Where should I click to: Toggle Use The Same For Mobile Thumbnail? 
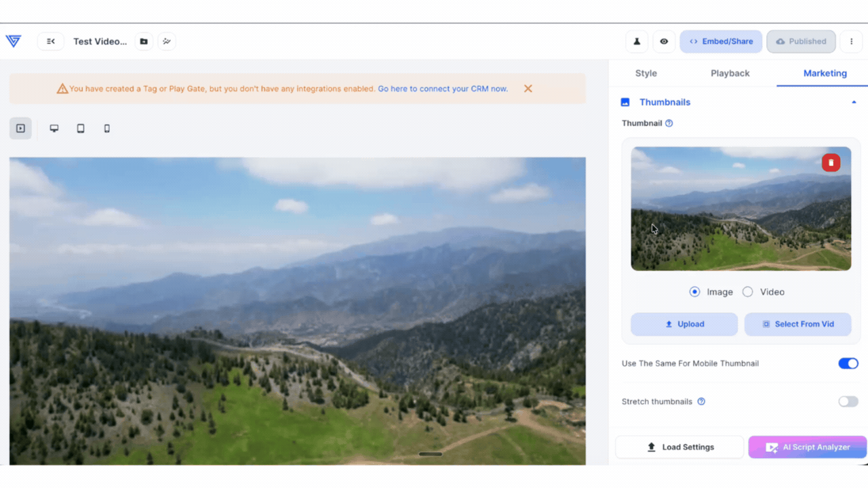click(848, 363)
